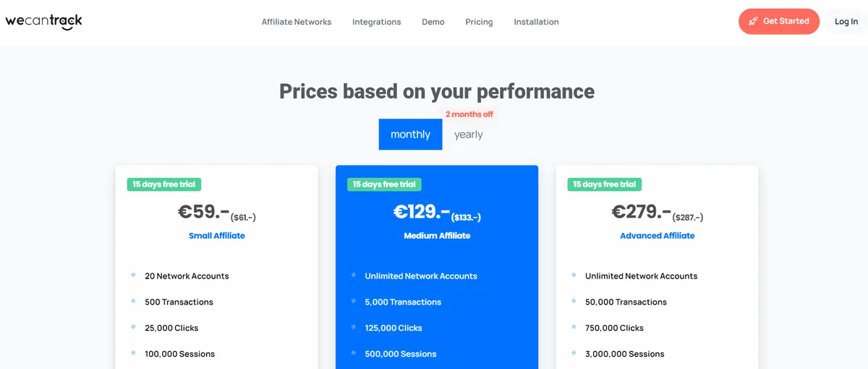Click the Small plan free trial badge

tap(163, 184)
